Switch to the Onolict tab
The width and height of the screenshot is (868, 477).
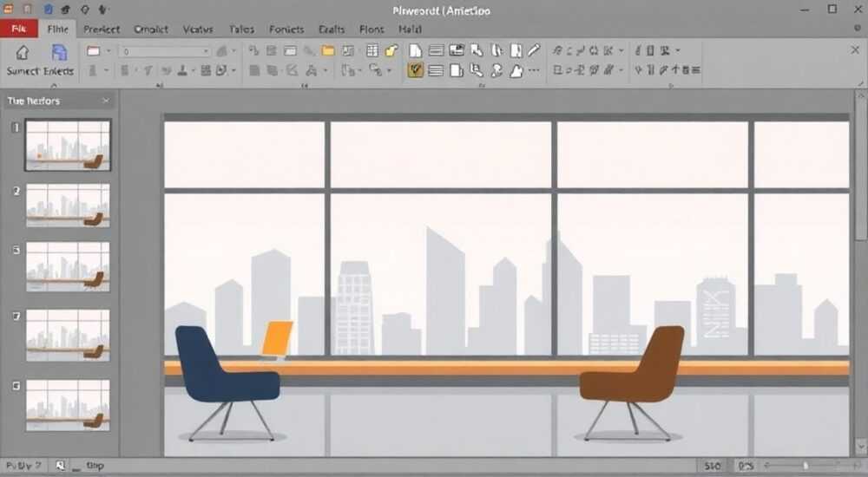click(150, 29)
